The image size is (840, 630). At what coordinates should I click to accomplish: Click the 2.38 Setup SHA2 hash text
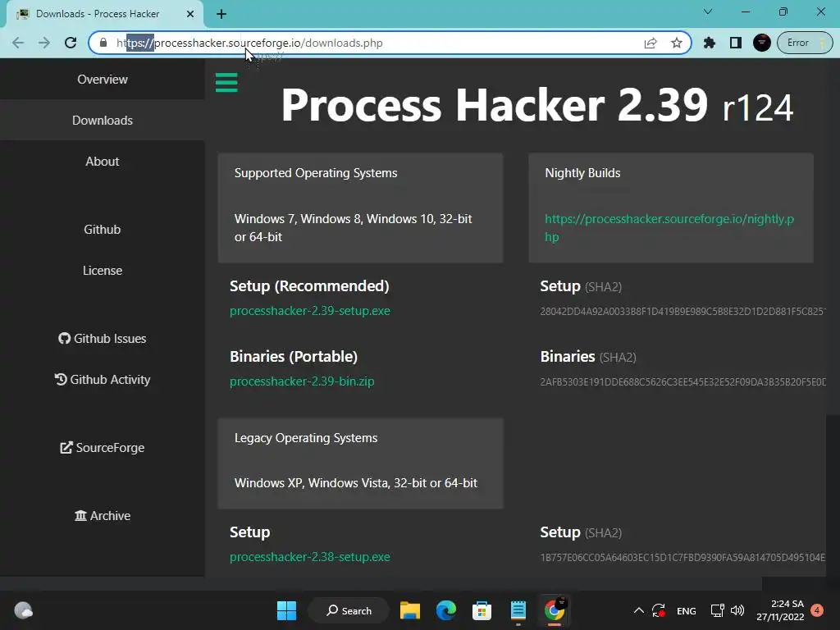(x=682, y=558)
